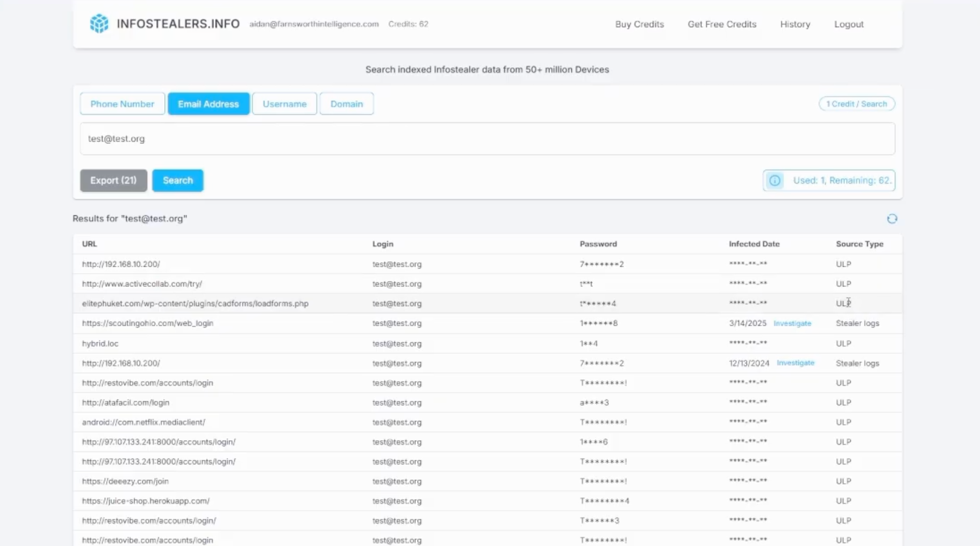Click the Infected Date column header
980x546 pixels.
(754, 244)
